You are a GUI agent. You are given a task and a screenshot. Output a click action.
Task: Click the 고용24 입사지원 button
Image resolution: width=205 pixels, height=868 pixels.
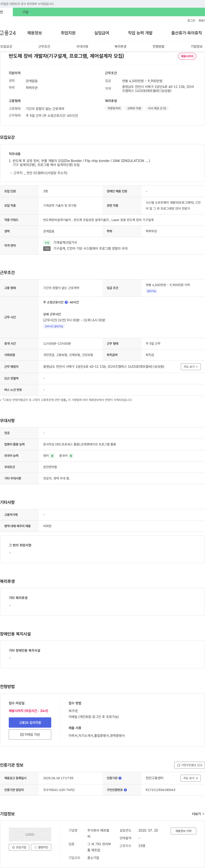tap(30, 723)
